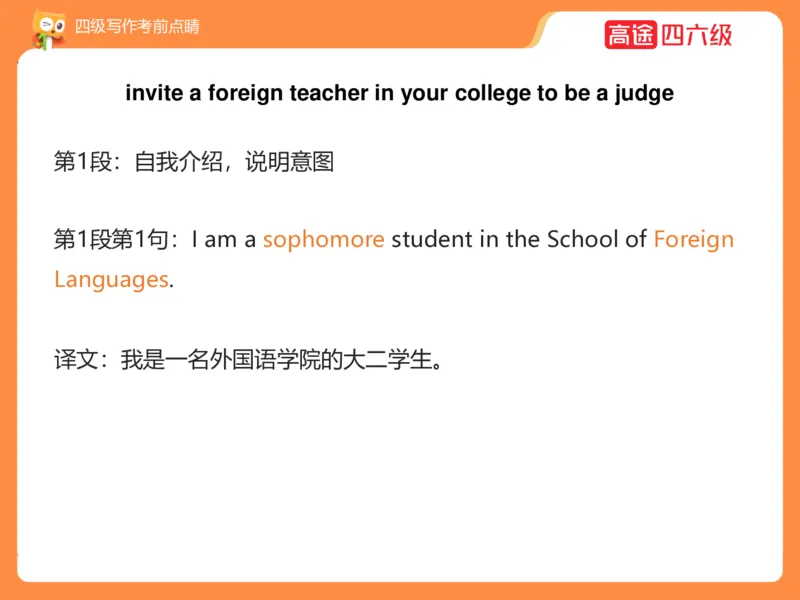The width and height of the screenshot is (800, 600).
Task: Click the word "judge" in the heading
Action: [645, 94]
